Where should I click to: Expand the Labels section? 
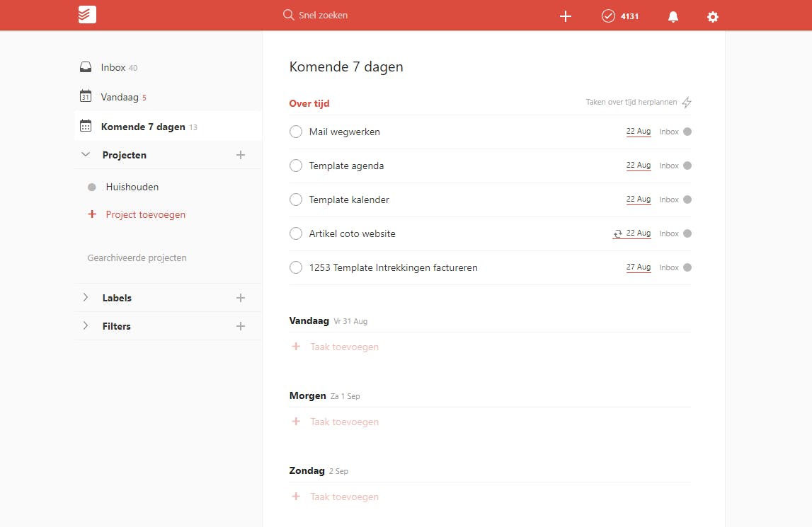[x=85, y=297]
